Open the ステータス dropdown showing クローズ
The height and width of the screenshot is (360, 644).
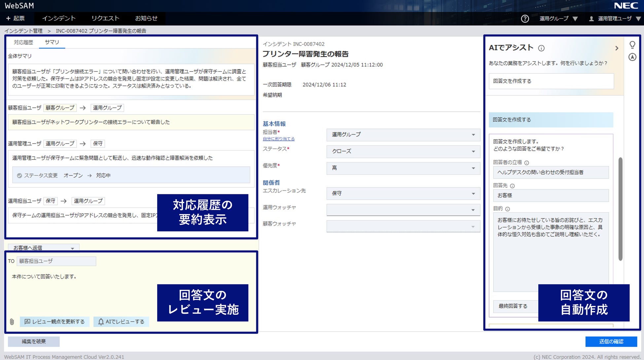tap(403, 151)
